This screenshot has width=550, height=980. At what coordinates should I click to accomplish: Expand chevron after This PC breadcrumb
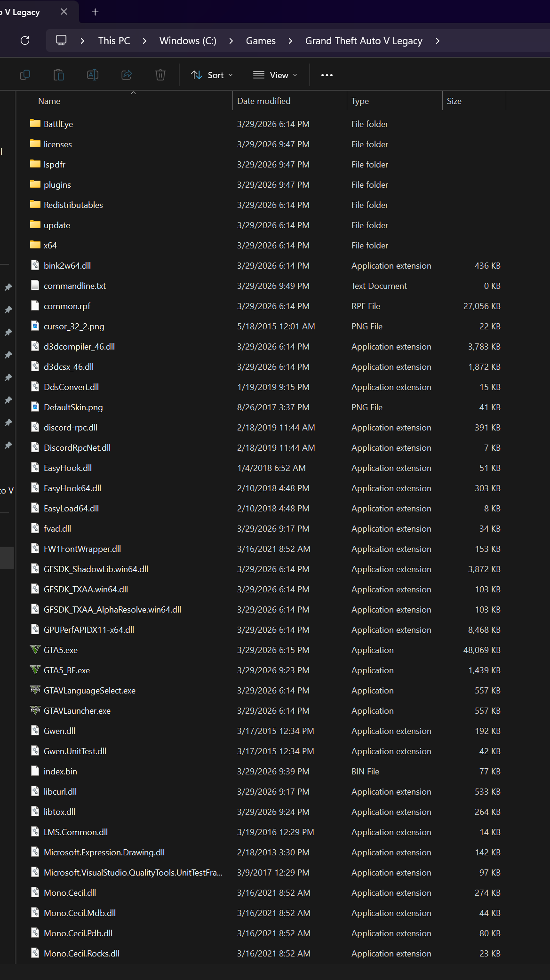(144, 41)
